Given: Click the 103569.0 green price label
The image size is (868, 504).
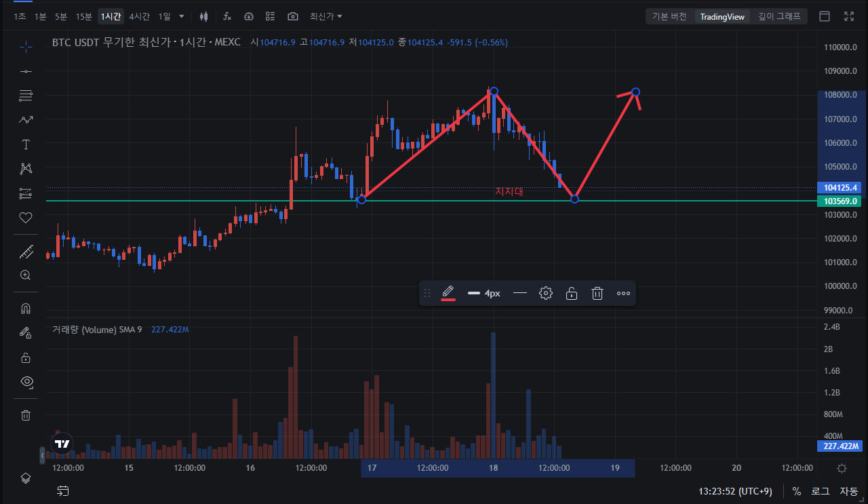Looking at the screenshot, I should click(x=841, y=201).
